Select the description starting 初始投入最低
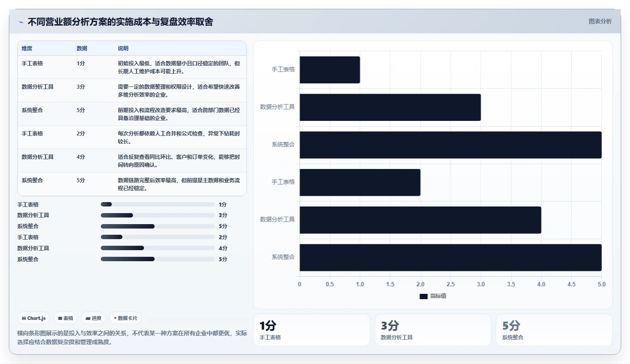The width and height of the screenshot is (630, 364). [179, 67]
